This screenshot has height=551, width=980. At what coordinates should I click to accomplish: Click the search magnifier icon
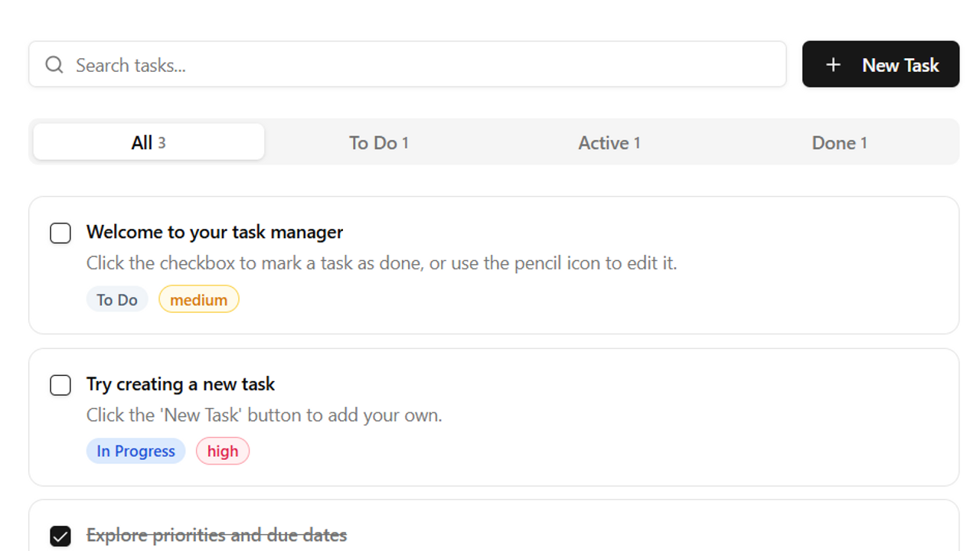pos(54,65)
